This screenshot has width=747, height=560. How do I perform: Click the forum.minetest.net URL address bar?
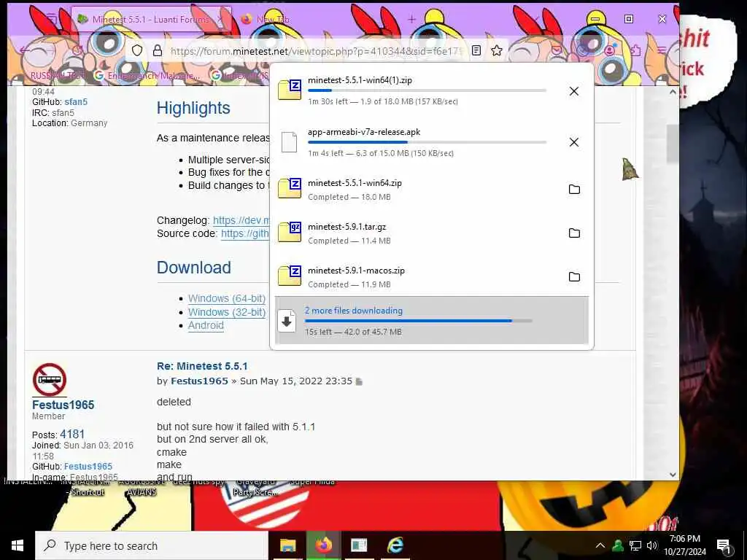point(317,51)
